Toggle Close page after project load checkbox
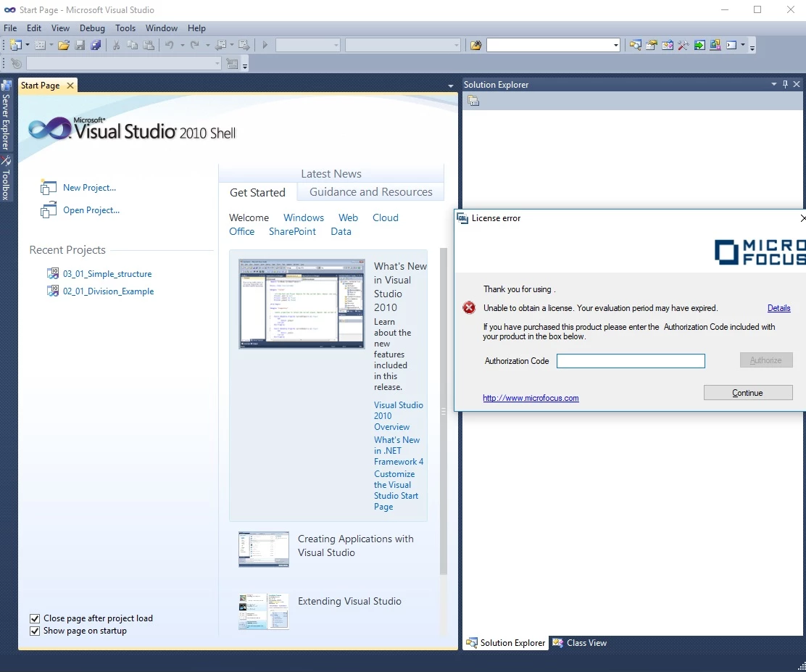Viewport: 806px width, 672px height. coord(35,618)
